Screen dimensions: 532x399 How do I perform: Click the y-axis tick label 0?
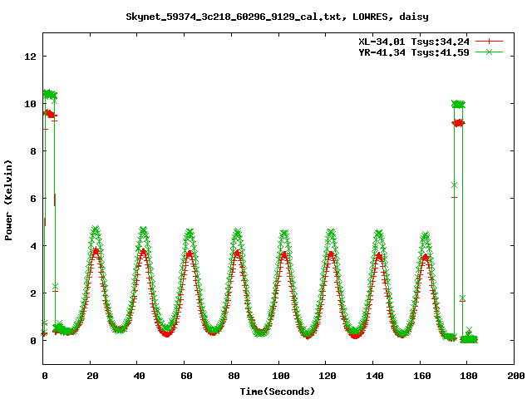pos(33,341)
